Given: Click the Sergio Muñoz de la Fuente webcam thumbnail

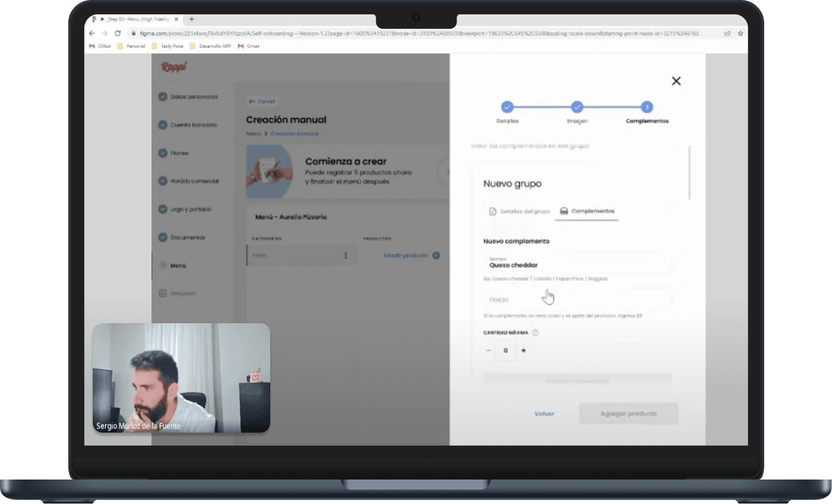Looking at the screenshot, I should [x=181, y=378].
